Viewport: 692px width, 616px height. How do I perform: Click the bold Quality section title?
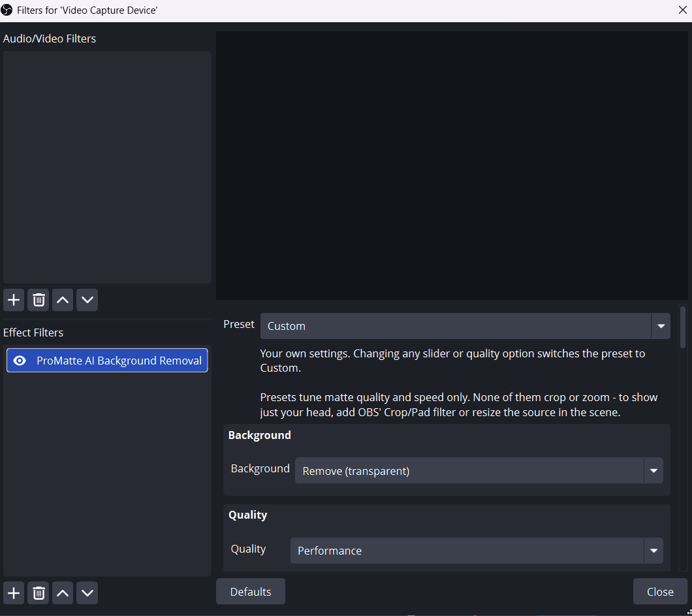click(247, 515)
